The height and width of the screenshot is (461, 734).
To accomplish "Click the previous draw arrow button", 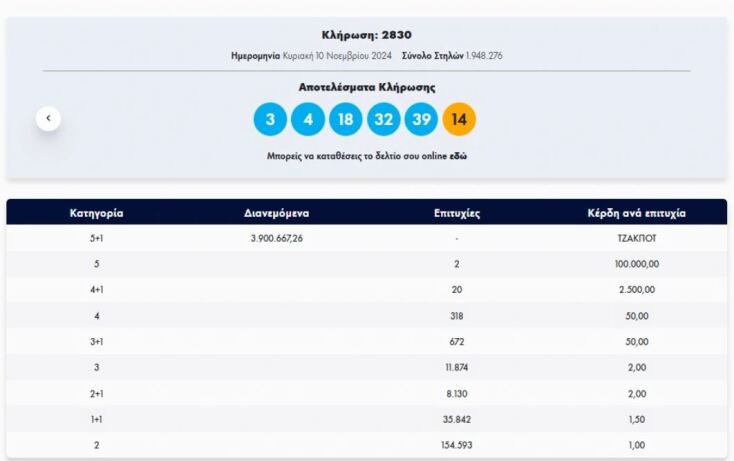I will pos(48,118).
